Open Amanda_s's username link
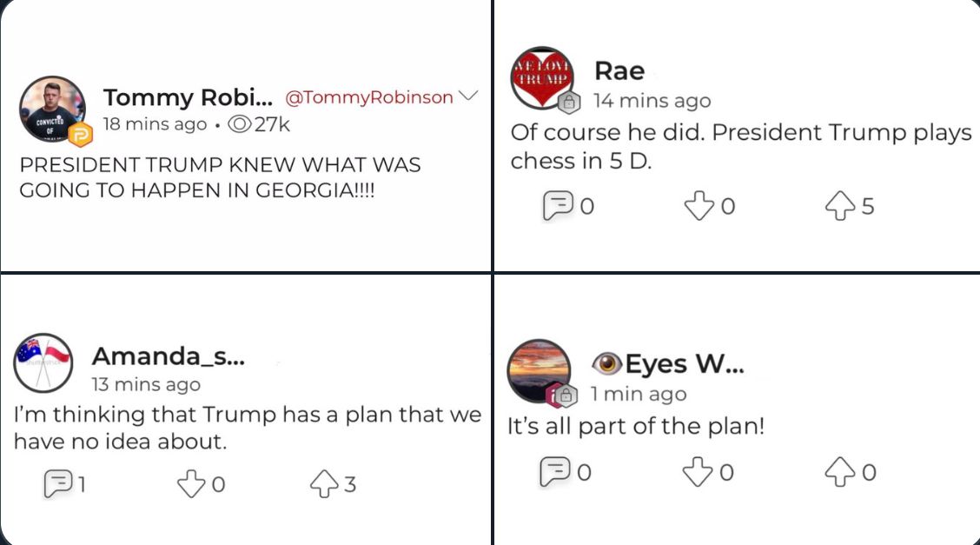The image size is (980, 545). tap(168, 356)
